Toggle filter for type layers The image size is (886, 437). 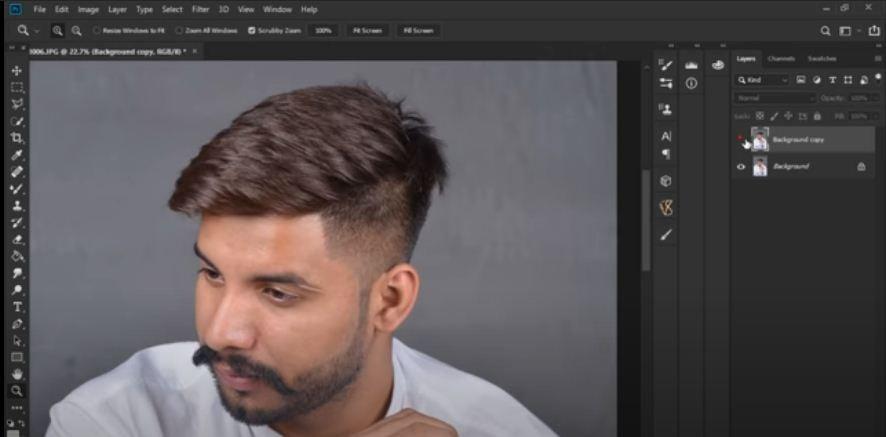pyautogui.click(x=832, y=80)
